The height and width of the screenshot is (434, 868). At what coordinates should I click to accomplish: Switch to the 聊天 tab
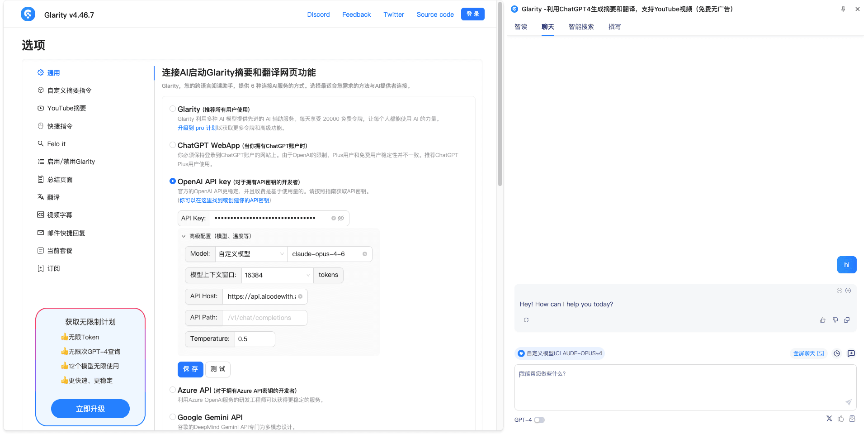click(548, 27)
